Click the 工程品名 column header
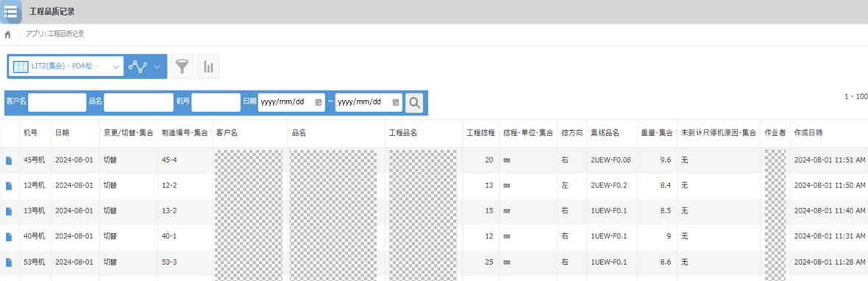The height and width of the screenshot is (281, 868). pos(403,133)
